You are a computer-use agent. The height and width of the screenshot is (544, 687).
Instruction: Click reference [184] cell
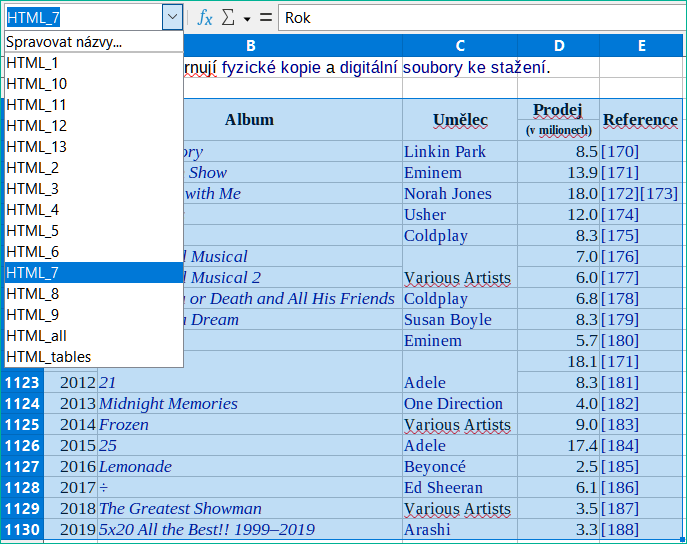tap(641, 445)
